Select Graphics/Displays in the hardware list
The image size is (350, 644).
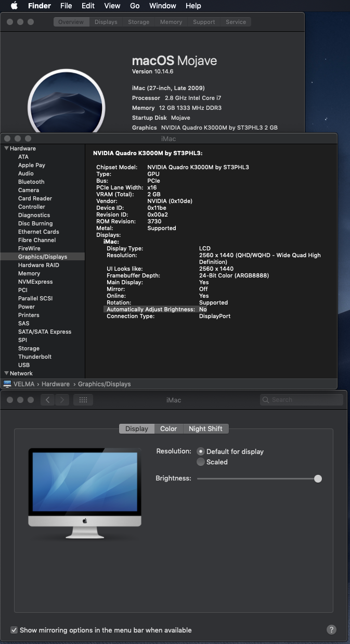click(x=42, y=257)
